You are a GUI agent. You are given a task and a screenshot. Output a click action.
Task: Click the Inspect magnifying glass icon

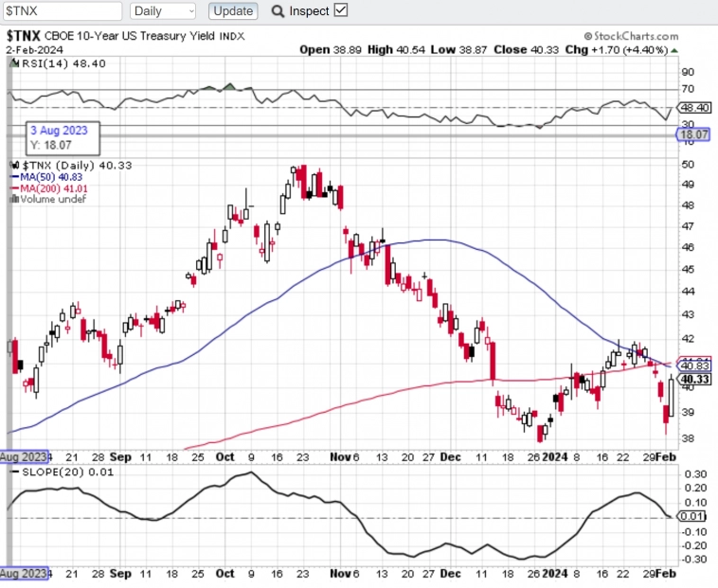pyautogui.click(x=278, y=11)
